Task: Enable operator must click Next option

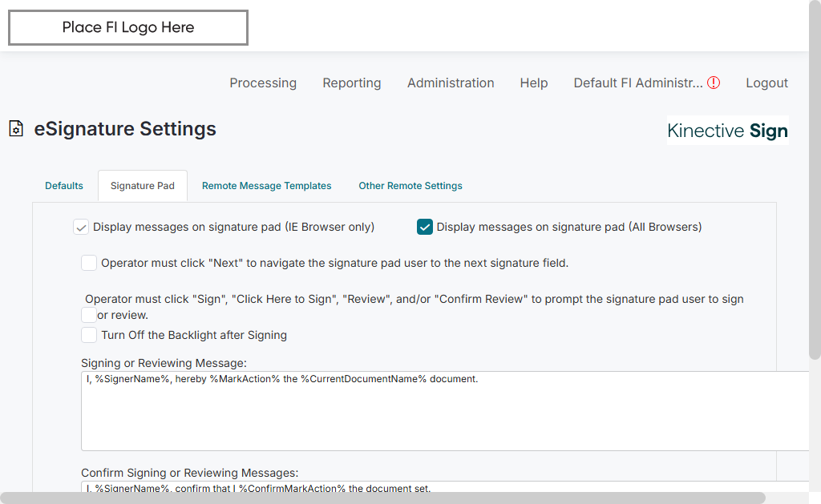Action: (x=89, y=263)
